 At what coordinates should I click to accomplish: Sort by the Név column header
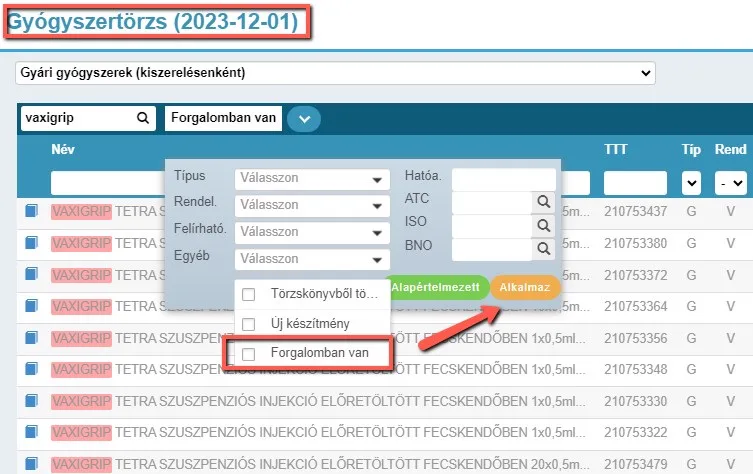(x=63, y=149)
